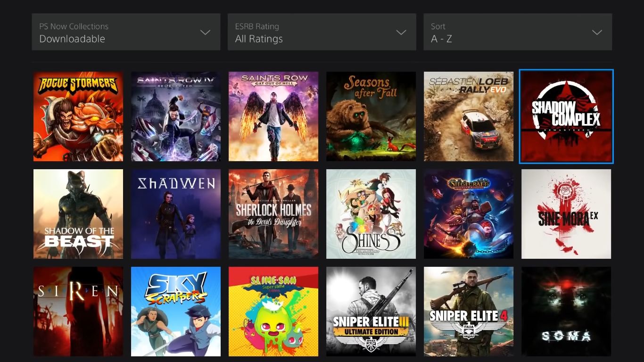Open Shiness The Lightning Kingdom
Screen dimensions: 644x362
click(371, 214)
